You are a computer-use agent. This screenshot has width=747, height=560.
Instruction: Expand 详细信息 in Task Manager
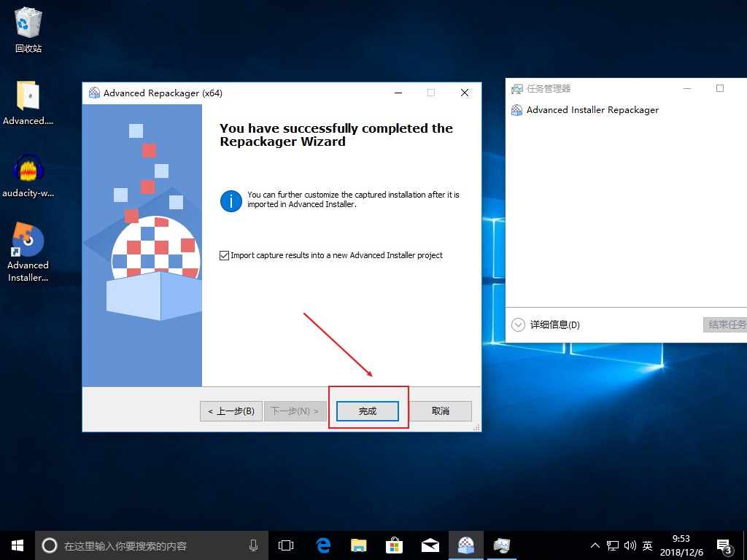546,324
